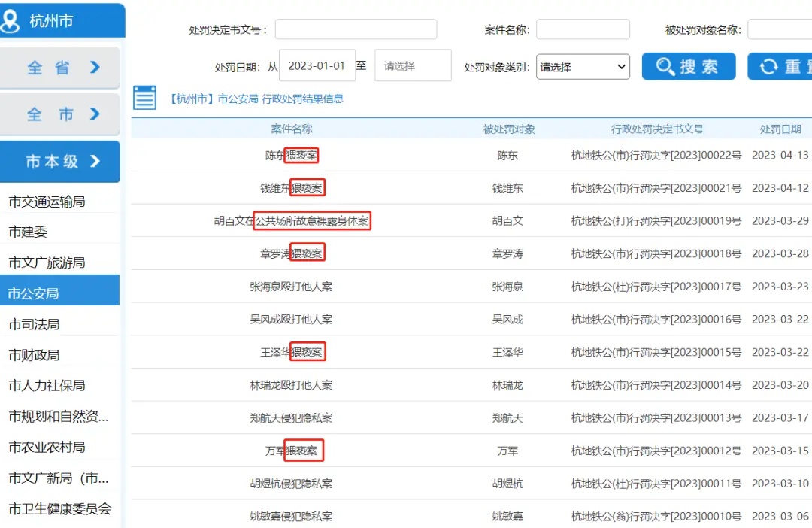The image size is (812, 528).
Task: Click the list icon before the 【杭州市】市公安局 title
Action: click(x=144, y=98)
